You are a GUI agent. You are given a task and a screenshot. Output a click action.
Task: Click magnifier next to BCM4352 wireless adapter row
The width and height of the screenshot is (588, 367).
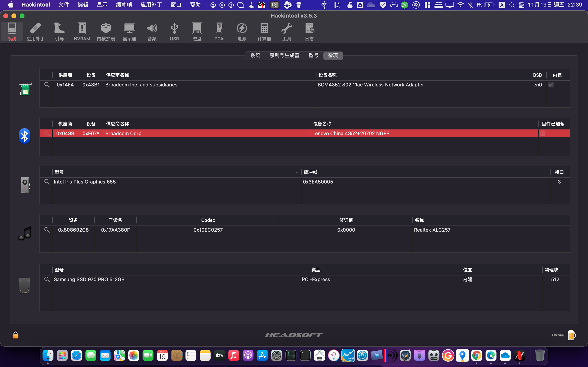pyautogui.click(x=47, y=84)
